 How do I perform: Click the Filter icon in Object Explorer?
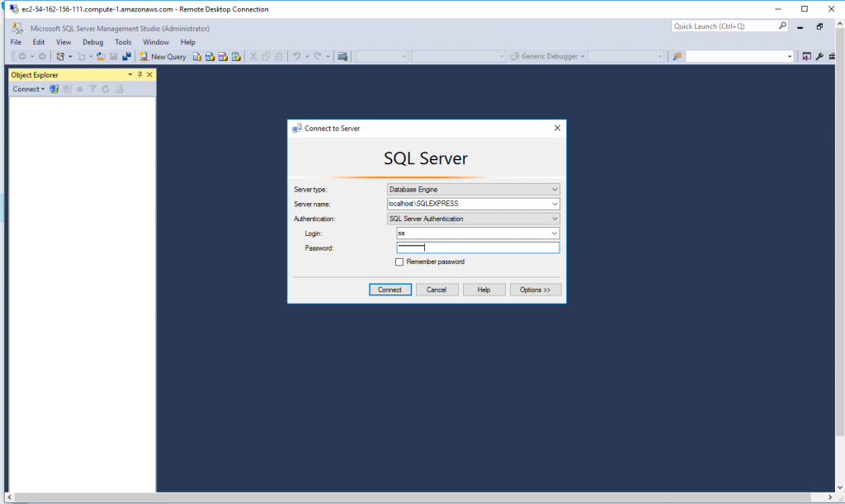[x=92, y=89]
